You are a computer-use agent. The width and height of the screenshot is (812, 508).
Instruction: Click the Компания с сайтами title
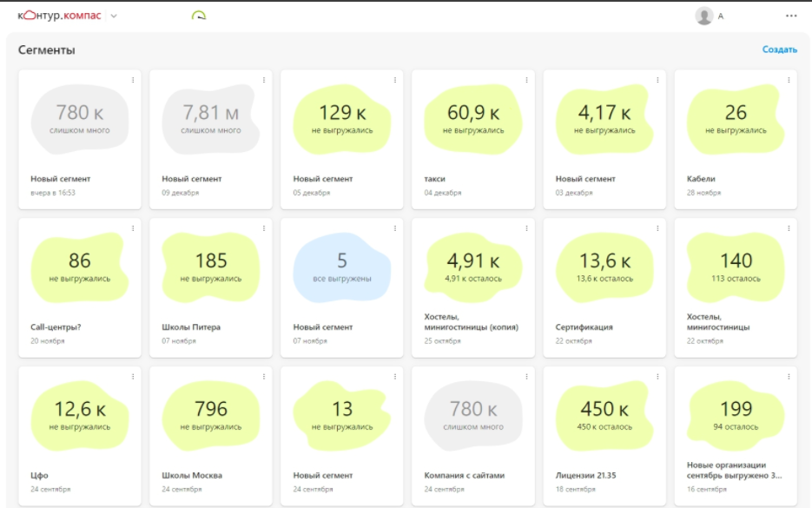click(x=465, y=475)
